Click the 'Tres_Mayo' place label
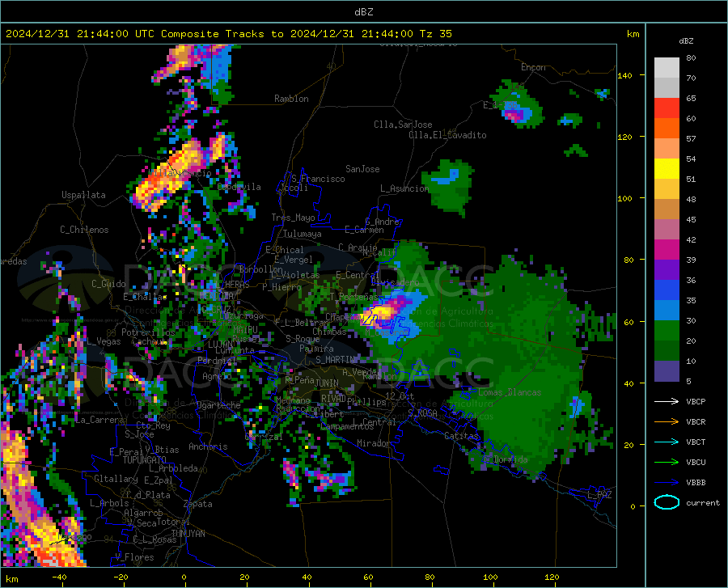Screen dimensions: 728x588 [x=293, y=218]
